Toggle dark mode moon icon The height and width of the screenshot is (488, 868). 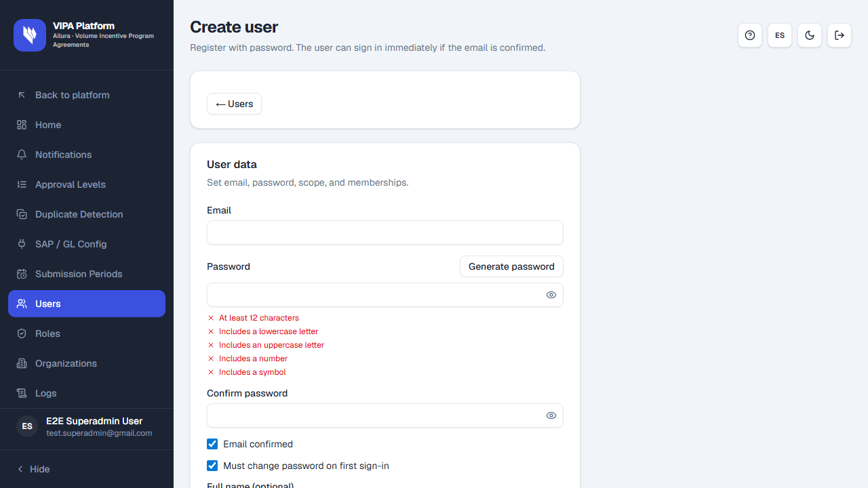click(810, 35)
